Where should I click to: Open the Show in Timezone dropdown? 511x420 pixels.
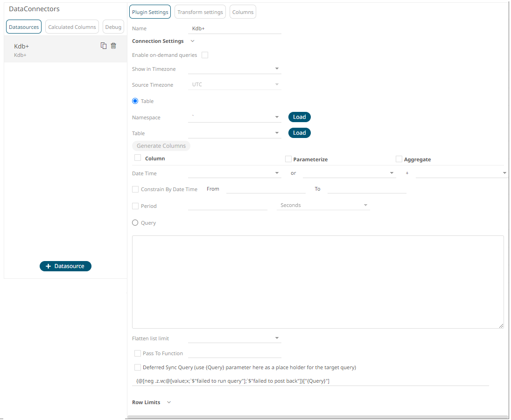point(235,69)
